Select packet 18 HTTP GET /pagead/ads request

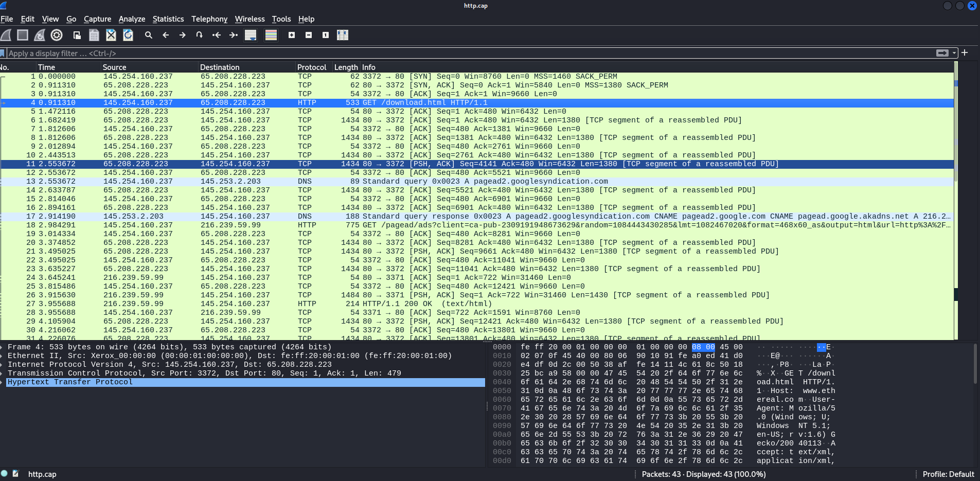pos(477,225)
